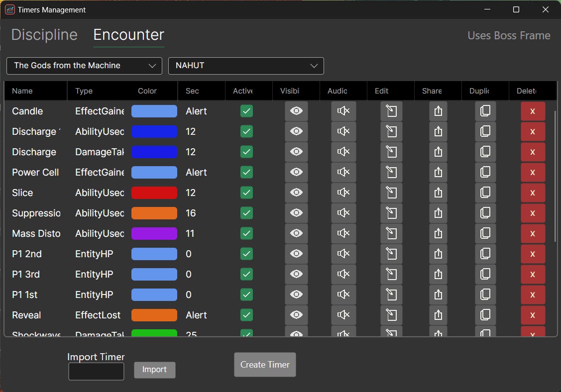Duplicate the P1 1st timer
The image size is (561, 392).
(485, 294)
